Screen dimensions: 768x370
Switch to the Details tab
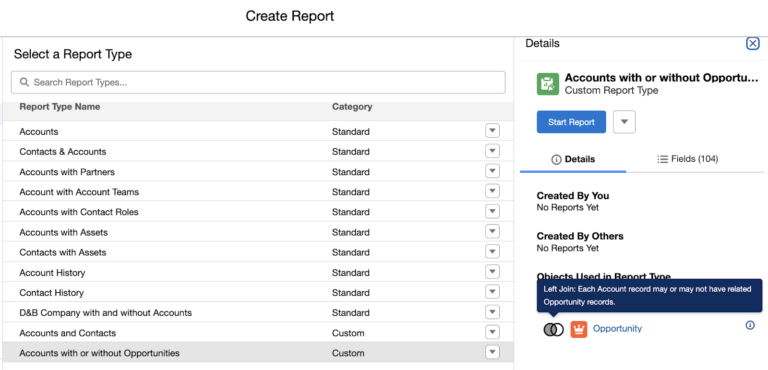point(573,159)
